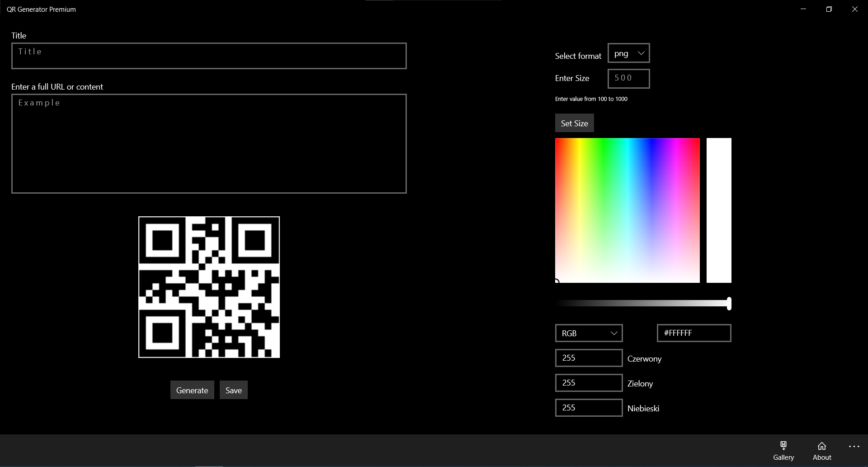This screenshot has width=868, height=467.
Task: Click the brightness slider thumb
Action: tap(729, 304)
